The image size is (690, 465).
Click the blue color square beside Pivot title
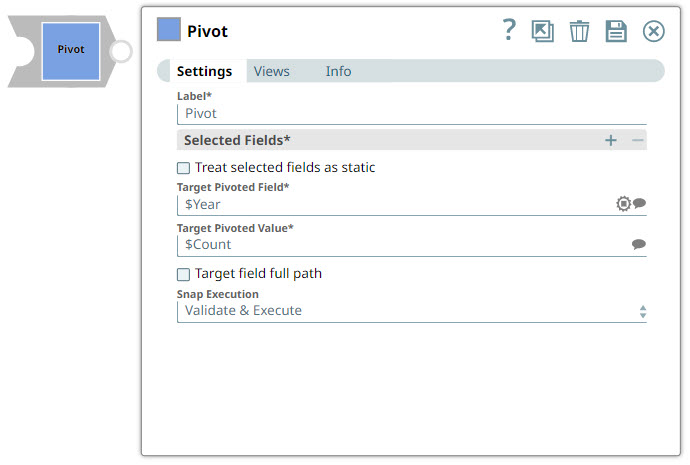tap(169, 30)
